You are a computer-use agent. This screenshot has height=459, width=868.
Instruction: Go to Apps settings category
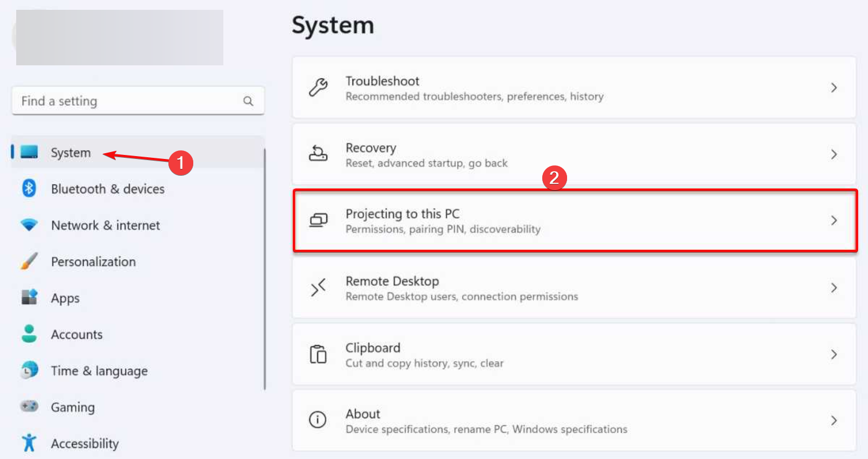click(x=65, y=298)
